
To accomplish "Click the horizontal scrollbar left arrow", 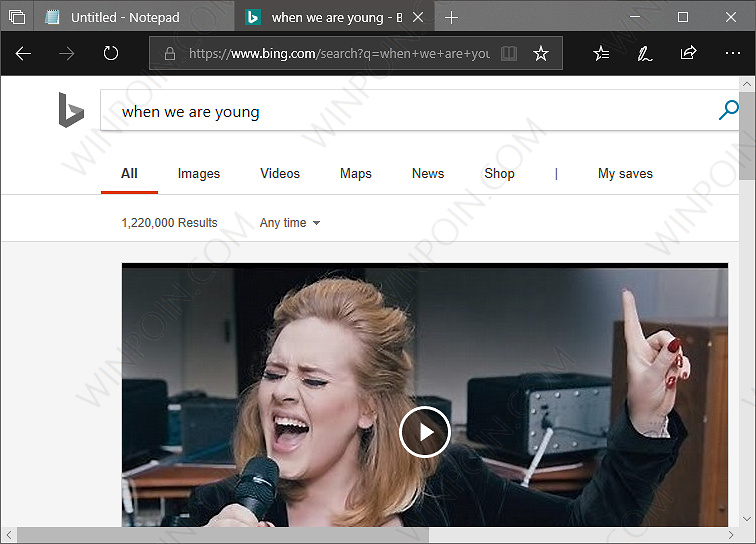I will [9, 535].
